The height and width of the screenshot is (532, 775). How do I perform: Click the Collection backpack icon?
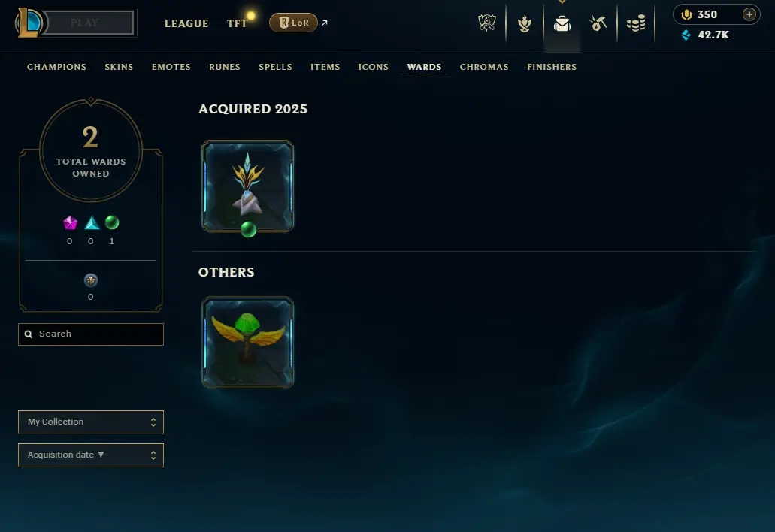562,23
